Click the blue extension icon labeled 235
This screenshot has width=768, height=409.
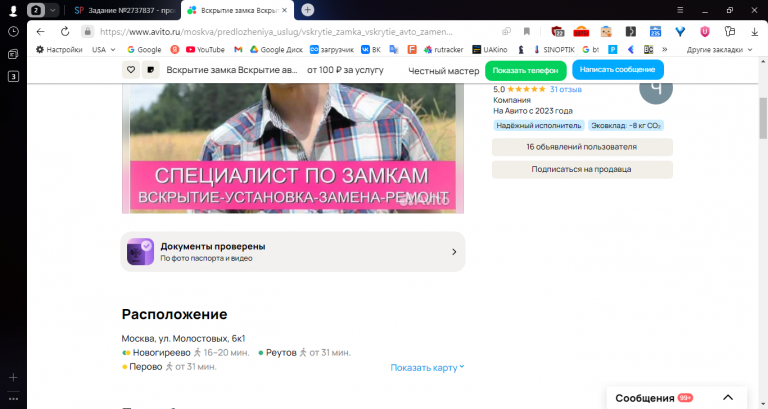655,31
